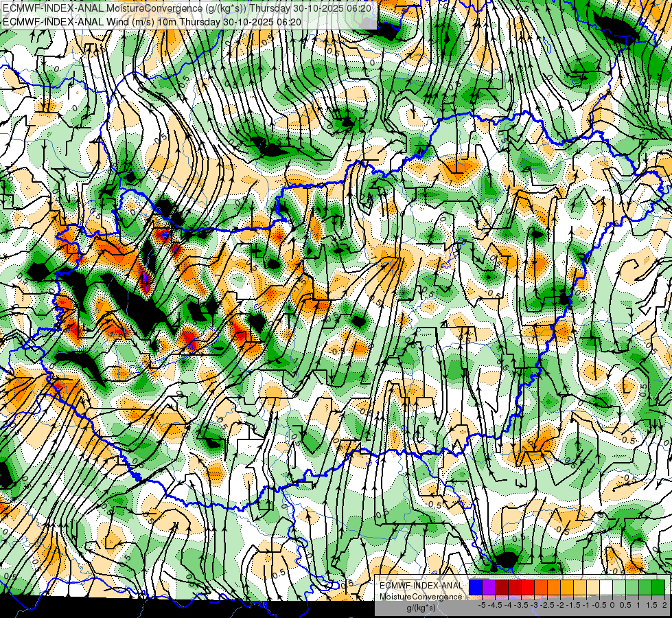Click the legend tick label -1

pyautogui.click(x=586, y=605)
